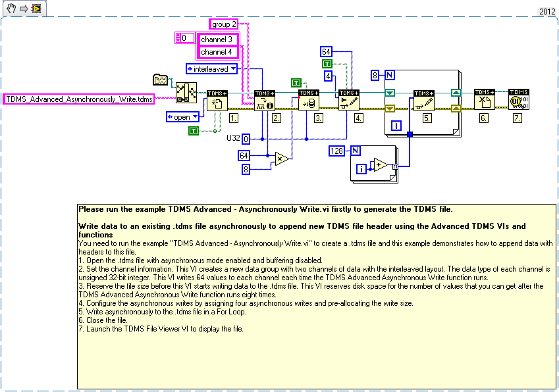
Task: Click the U32 label text
Action: click(233, 137)
